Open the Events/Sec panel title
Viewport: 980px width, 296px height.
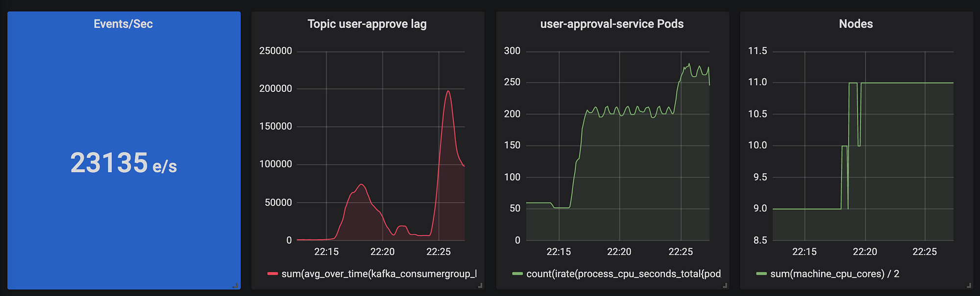pyautogui.click(x=123, y=24)
